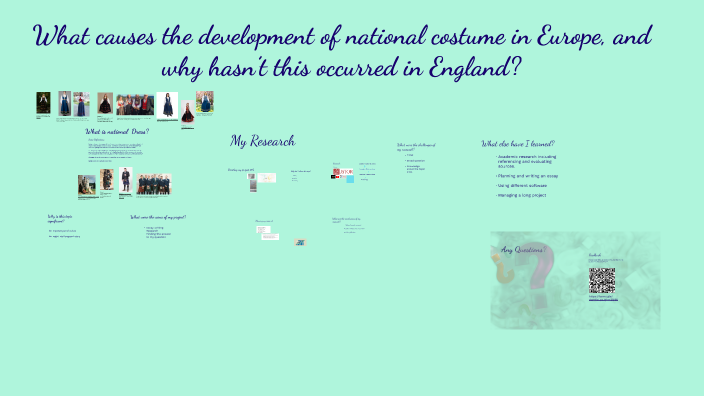Image resolution: width=704 pixels, height=396 pixels.
Task: Select 'What were the aims of my project?' heading
Action: 158,217
